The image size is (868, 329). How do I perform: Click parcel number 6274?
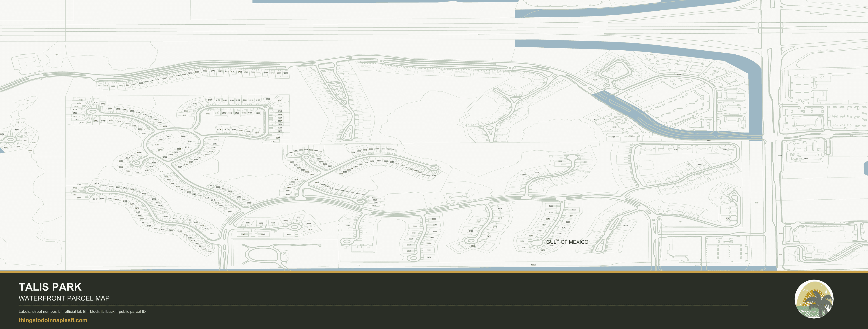point(219,129)
